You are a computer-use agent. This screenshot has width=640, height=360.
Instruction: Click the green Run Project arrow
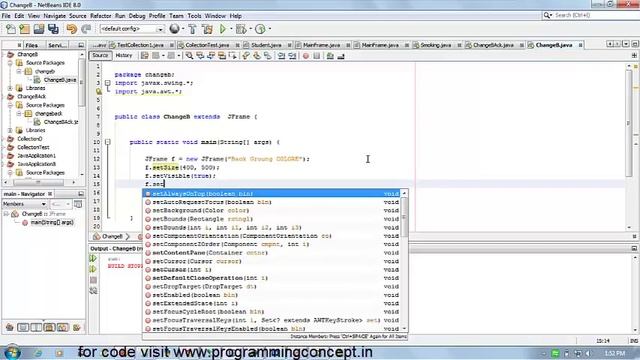(x=222, y=29)
